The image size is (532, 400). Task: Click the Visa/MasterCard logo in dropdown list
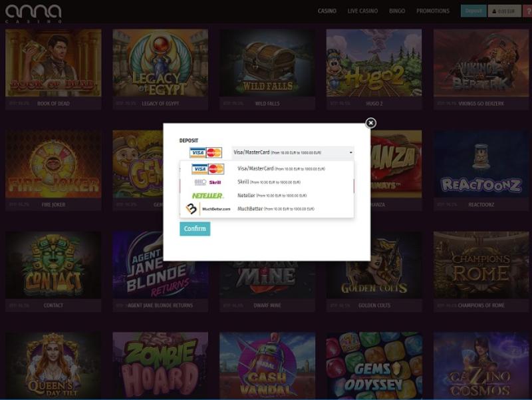click(207, 169)
